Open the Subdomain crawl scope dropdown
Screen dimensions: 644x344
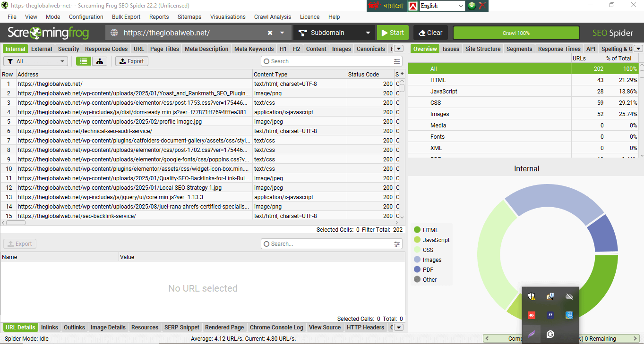click(334, 33)
